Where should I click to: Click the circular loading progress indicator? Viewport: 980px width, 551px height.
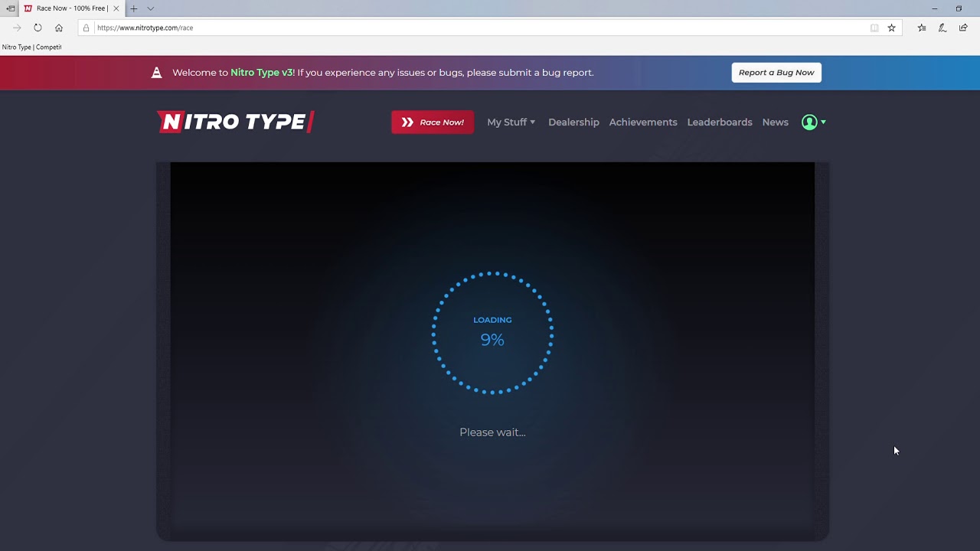492,332
